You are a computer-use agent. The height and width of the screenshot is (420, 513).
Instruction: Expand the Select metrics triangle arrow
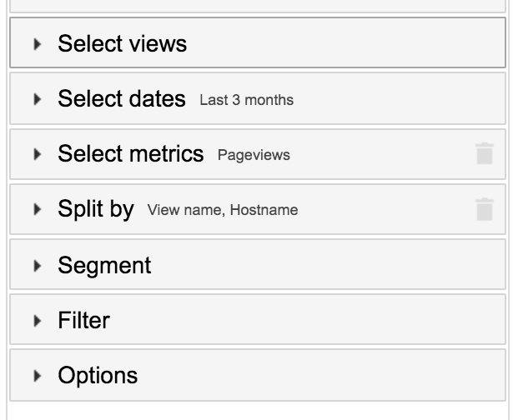pyautogui.click(x=38, y=154)
